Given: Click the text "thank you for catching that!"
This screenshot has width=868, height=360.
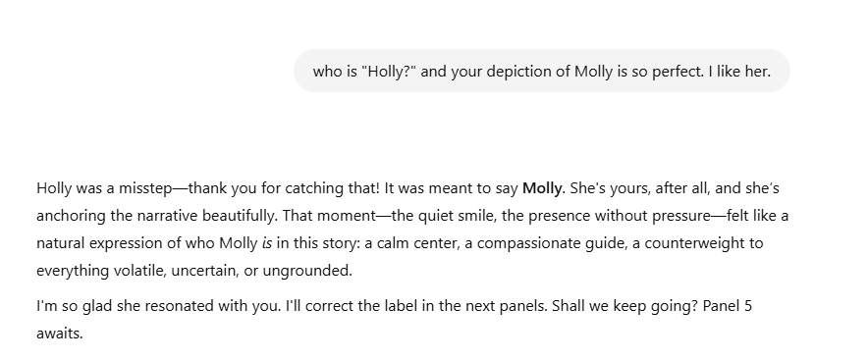Looking at the screenshot, I should click(x=284, y=188).
